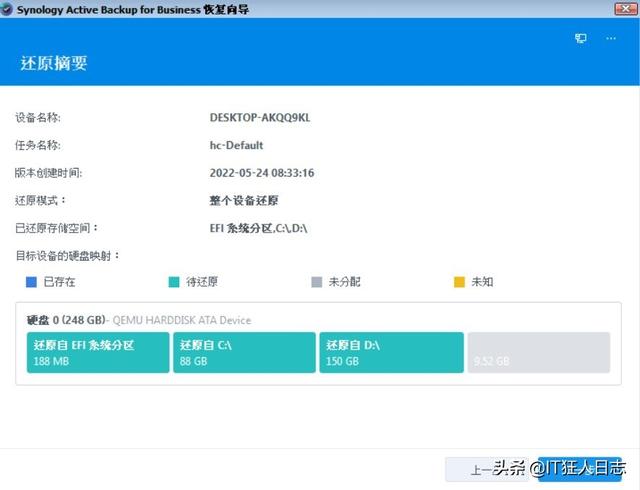This screenshot has width=640, height=490.
Task: Click the 还原摘要 page heading
Action: [x=54, y=63]
